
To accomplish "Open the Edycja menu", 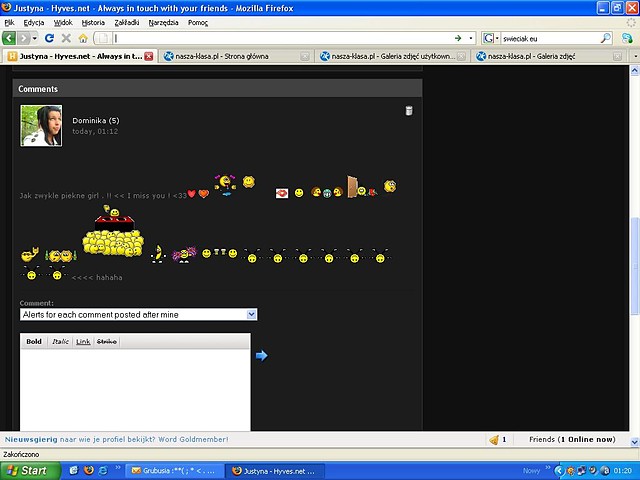I will click(x=33, y=23).
